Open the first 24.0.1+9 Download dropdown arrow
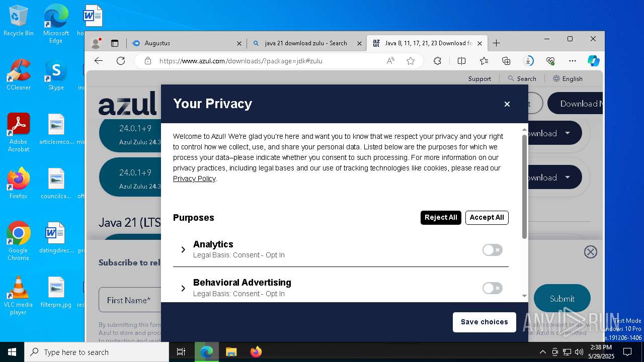The image size is (644, 362). pos(568,133)
